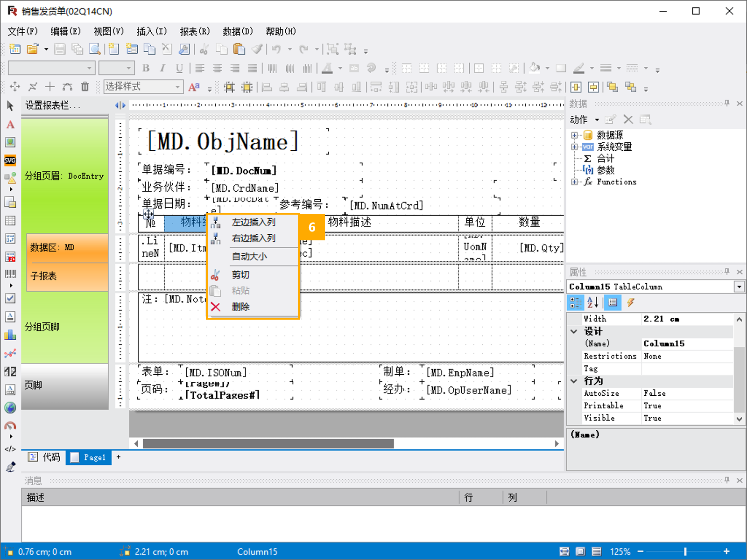Click the New report page icon

coord(114,49)
